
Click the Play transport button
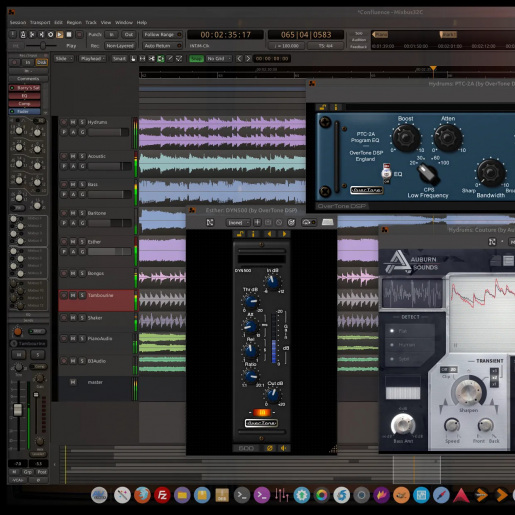point(60,34)
